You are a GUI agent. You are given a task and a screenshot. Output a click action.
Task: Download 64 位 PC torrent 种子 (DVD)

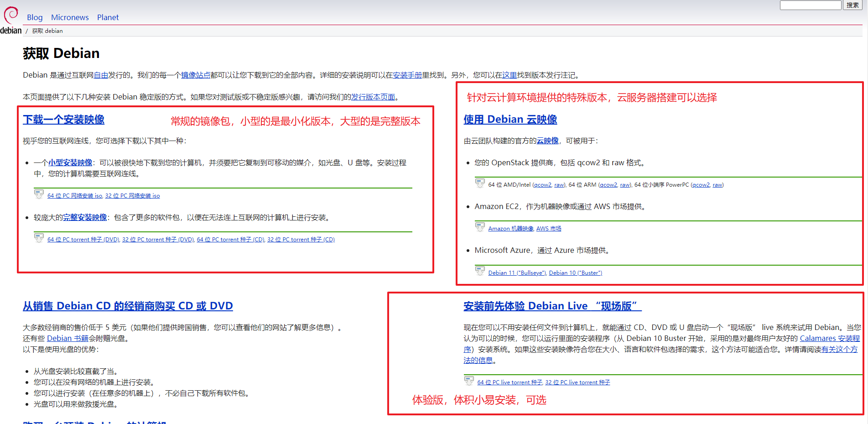click(x=83, y=240)
